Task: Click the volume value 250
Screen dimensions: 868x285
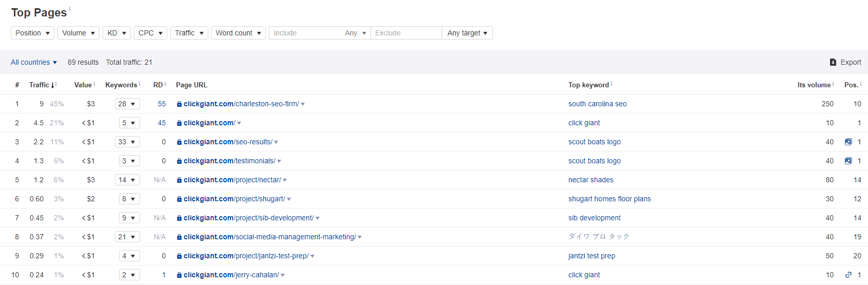Action: (827, 104)
